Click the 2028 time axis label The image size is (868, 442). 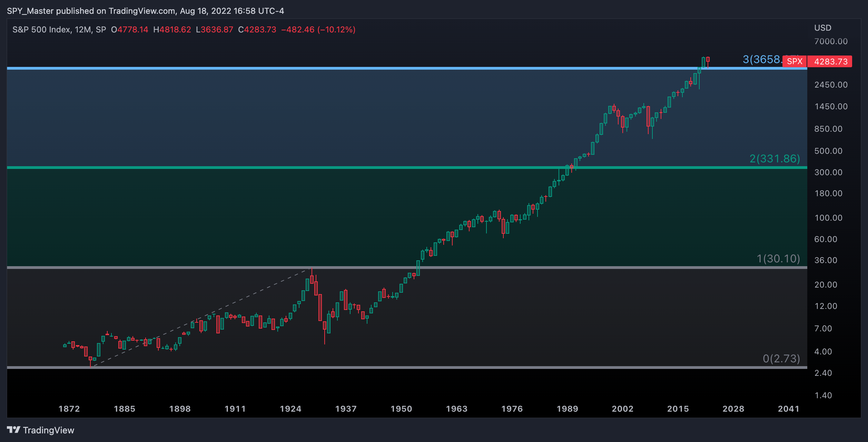(733, 409)
